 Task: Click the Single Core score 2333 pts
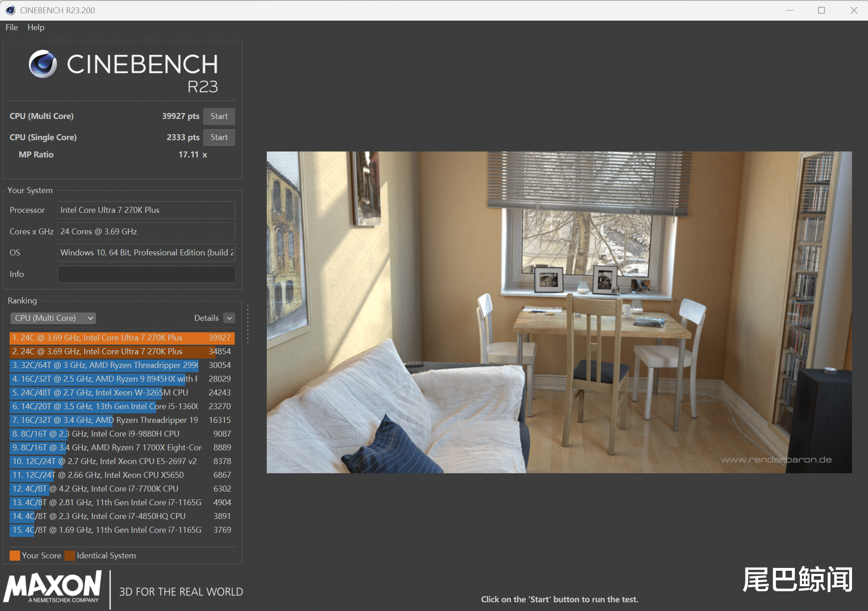pos(183,137)
